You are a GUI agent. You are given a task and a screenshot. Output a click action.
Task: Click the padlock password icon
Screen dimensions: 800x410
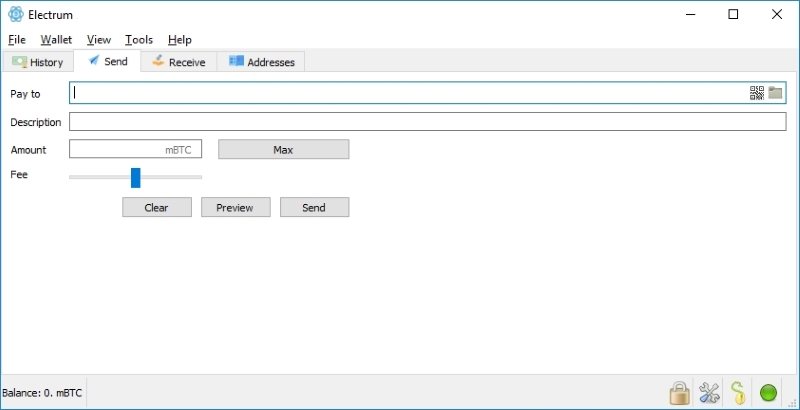coord(680,393)
